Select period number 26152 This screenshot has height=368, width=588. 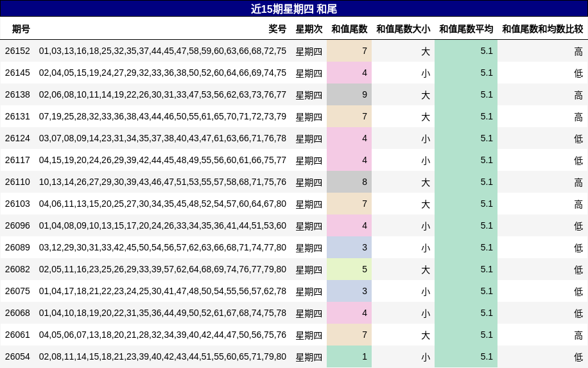click(17, 51)
